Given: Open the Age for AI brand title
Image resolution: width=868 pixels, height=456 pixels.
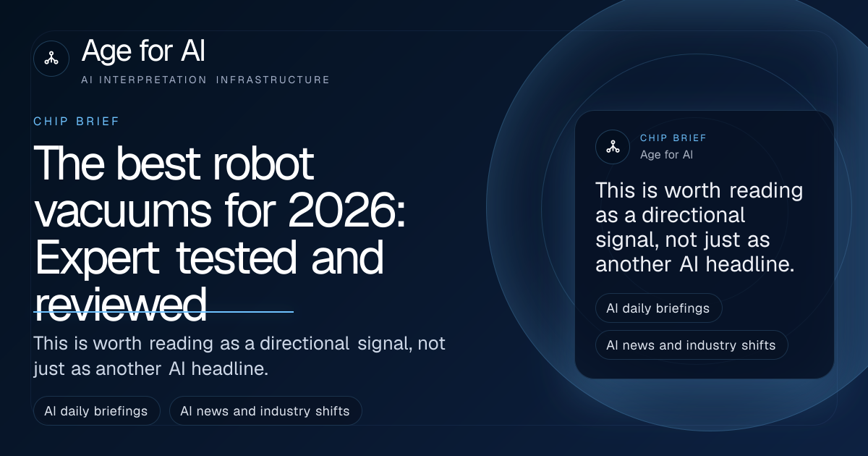Looking at the screenshot, I should pos(144,51).
